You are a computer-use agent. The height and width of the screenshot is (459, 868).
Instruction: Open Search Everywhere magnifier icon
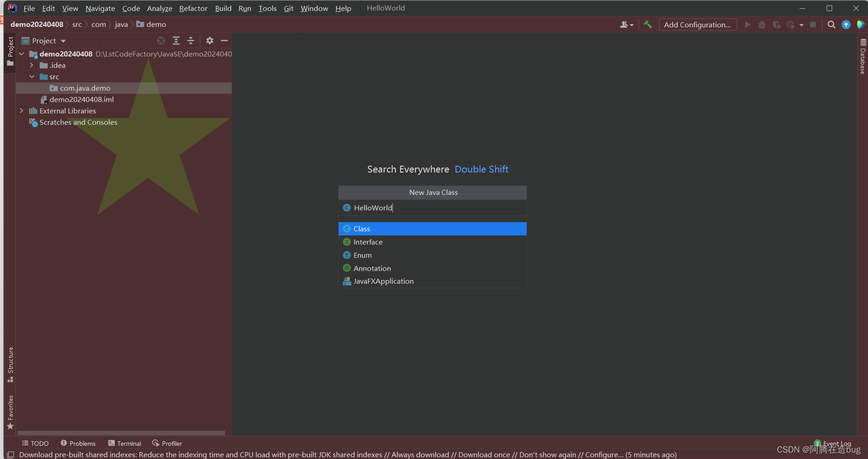tap(832, 25)
